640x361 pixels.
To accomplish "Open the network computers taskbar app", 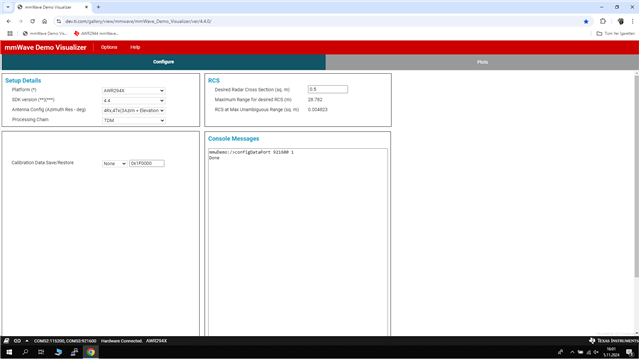I will pyautogui.click(x=74, y=352).
